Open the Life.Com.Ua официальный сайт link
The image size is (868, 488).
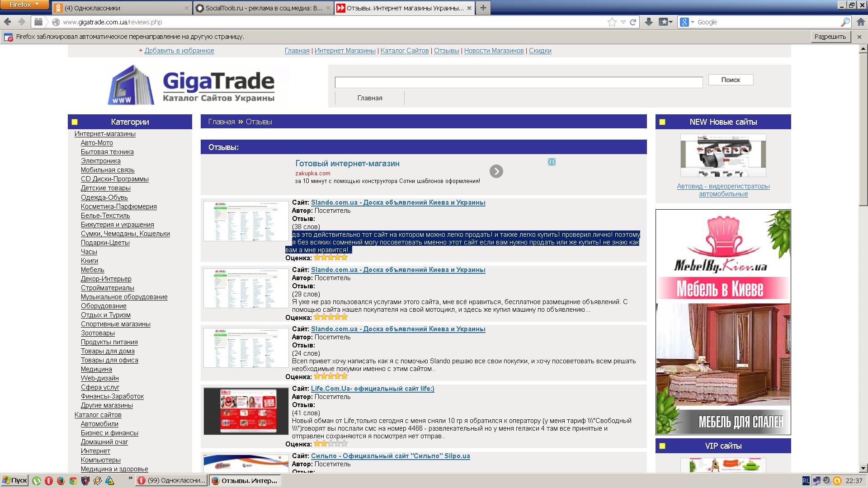pyautogui.click(x=373, y=389)
